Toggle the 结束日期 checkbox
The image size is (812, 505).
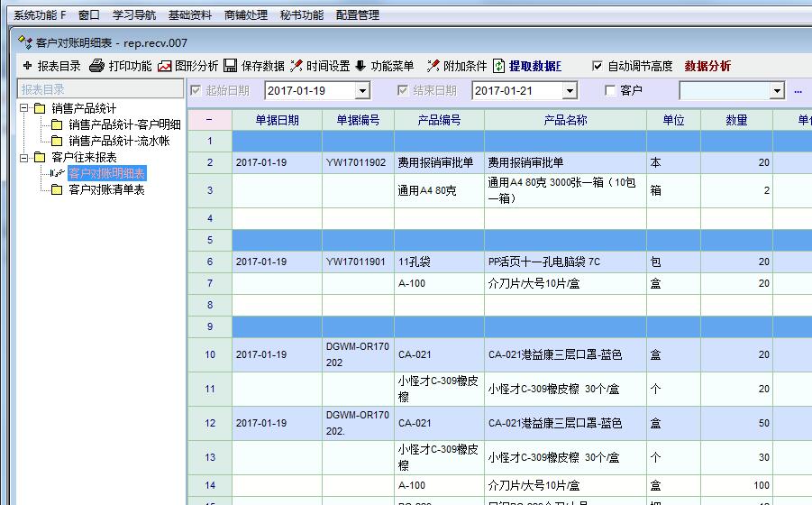pyautogui.click(x=404, y=90)
